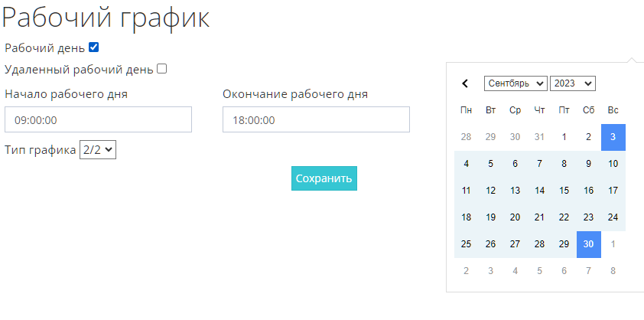Open the Сентябрь month dropdown
This screenshot has height=320, width=644.
[x=516, y=83]
